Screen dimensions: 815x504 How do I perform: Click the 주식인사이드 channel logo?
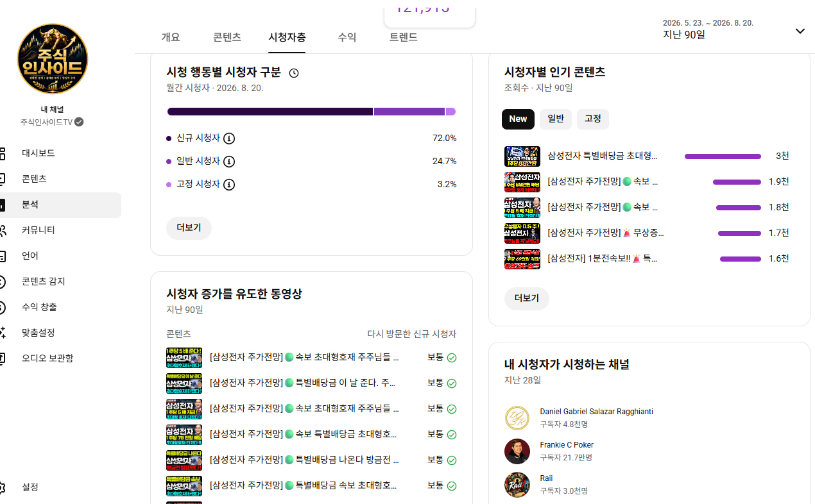click(x=53, y=59)
